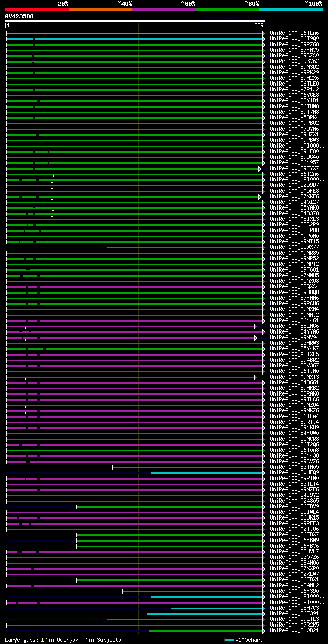Click hit label UniRef100_A6YGE8
Screen dimensions: 328x644
pyautogui.click(x=294, y=95)
